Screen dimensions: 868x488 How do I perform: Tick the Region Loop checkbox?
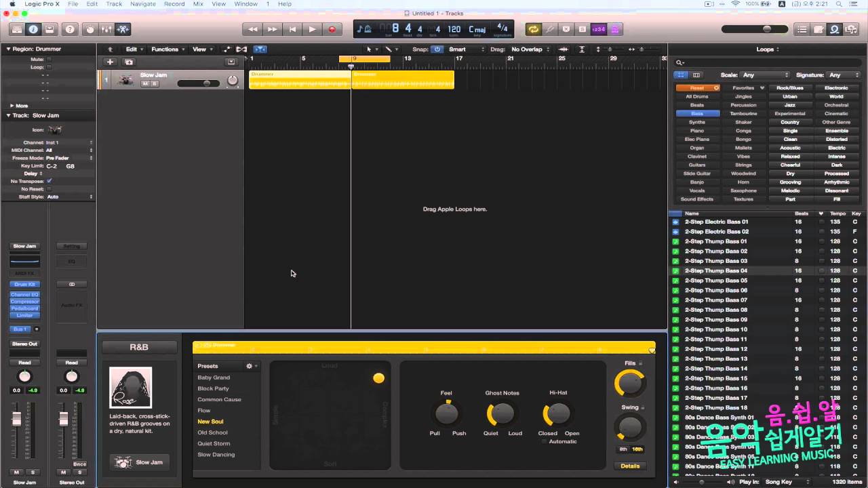pyautogui.click(x=49, y=67)
